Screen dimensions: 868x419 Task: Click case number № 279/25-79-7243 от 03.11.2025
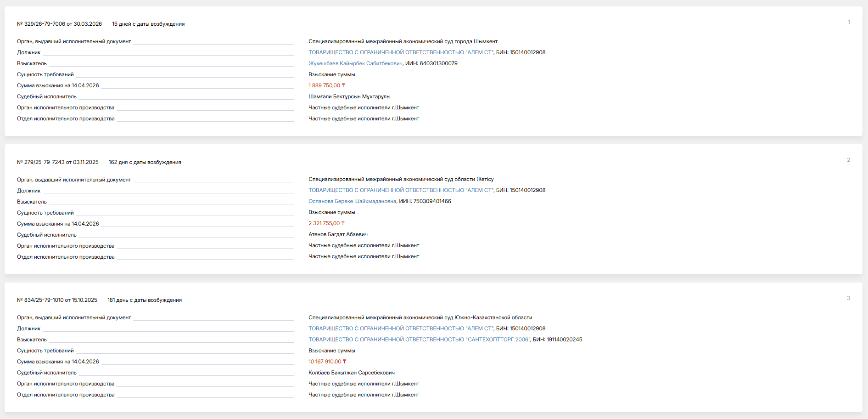coord(57,162)
